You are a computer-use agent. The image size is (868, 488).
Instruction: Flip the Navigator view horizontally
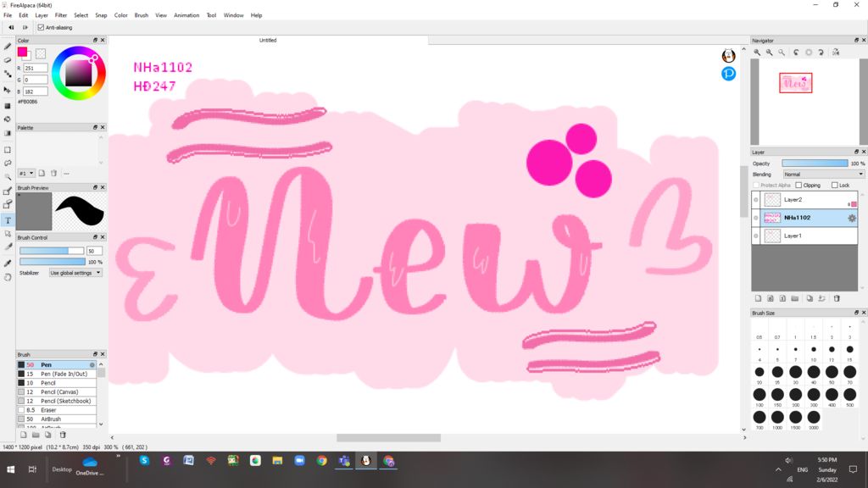point(836,52)
